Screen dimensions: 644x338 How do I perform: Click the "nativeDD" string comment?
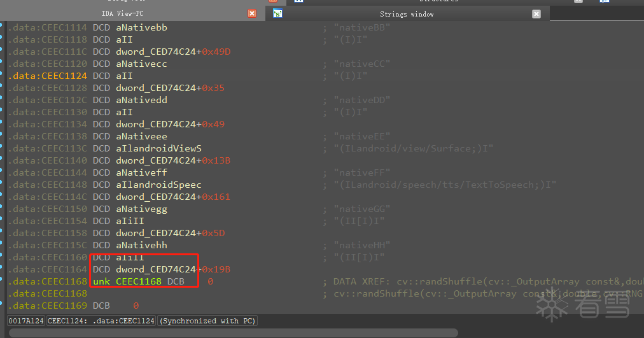pos(362,100)
